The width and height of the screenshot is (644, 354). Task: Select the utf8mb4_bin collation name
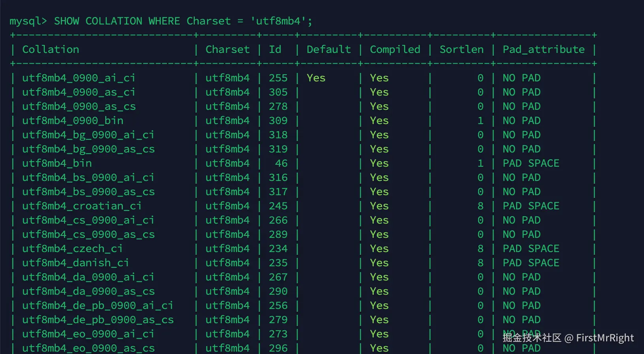57,163
